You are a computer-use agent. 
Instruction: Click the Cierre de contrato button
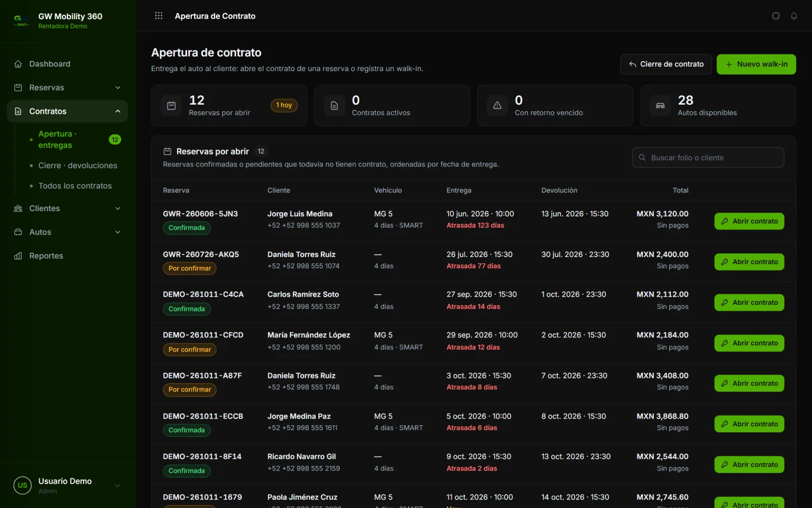[x=666, y=65]
